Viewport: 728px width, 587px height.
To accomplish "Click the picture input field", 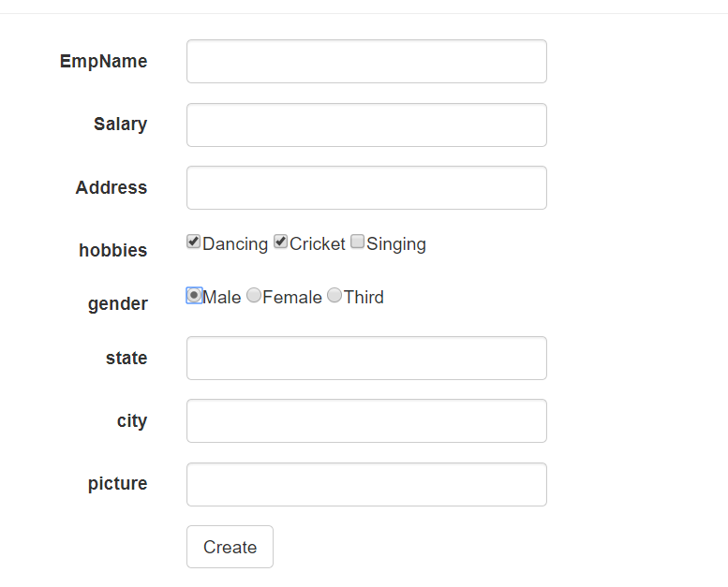I will coord(366,485).
